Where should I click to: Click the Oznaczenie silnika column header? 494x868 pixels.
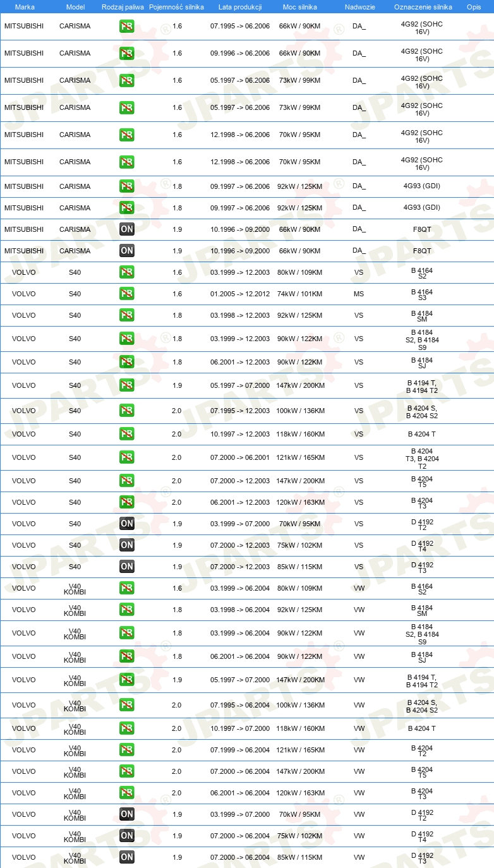coord(423,7)
